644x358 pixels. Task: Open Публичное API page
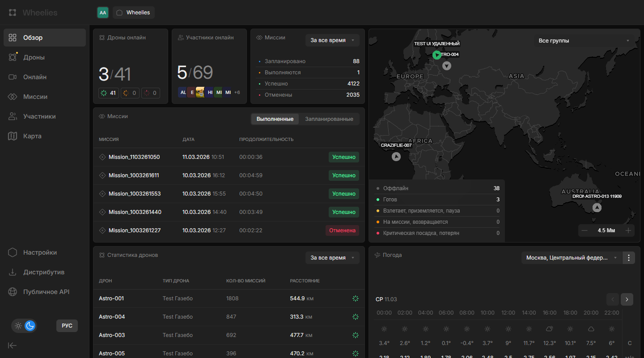pyautogui.click(x=46, y=292)
